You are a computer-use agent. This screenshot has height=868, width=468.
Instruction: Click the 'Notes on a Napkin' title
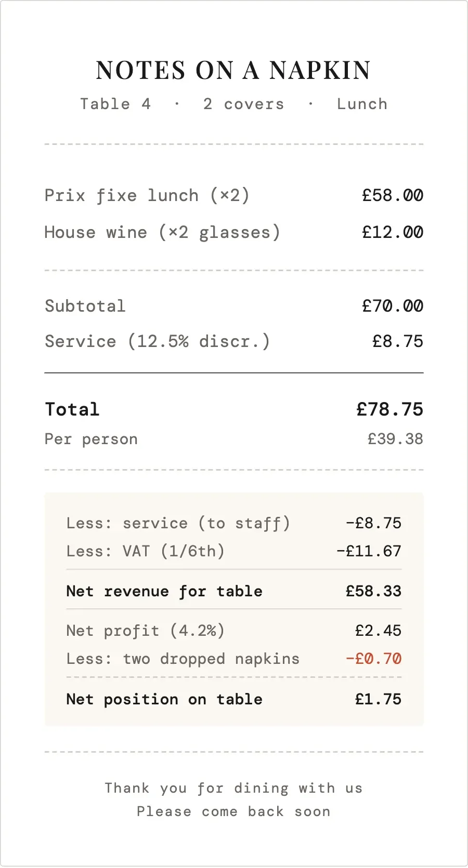tap(233, 70)
